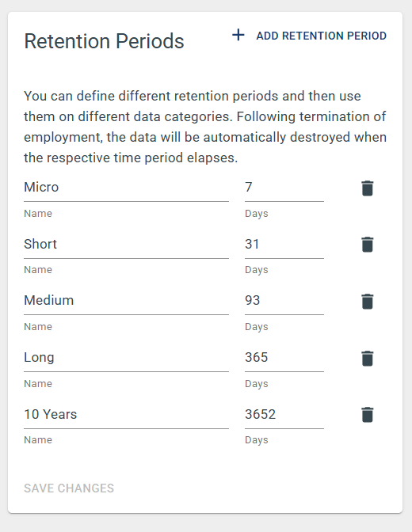Click Add Retention Period button

coord(310,36)
